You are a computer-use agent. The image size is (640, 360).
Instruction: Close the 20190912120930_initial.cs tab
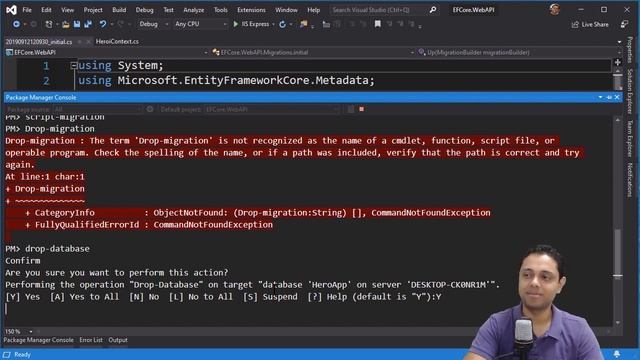pos(88,42)
